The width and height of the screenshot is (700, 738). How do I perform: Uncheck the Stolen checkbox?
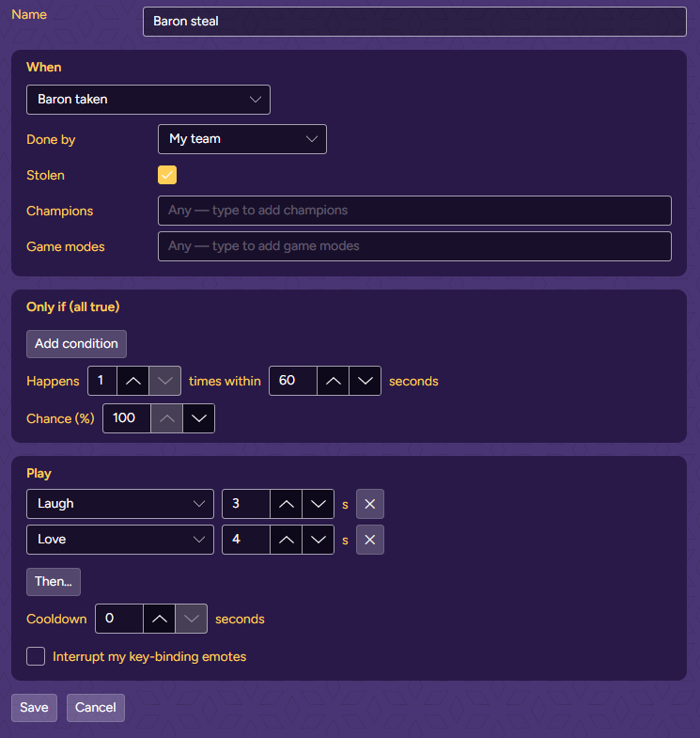[x=167, y=175]
